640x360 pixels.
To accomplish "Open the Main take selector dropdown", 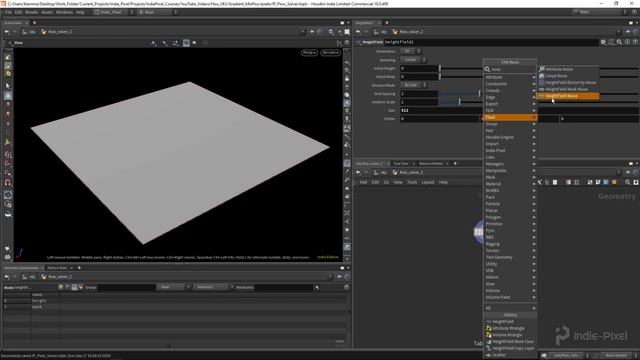I will (157, 12).
